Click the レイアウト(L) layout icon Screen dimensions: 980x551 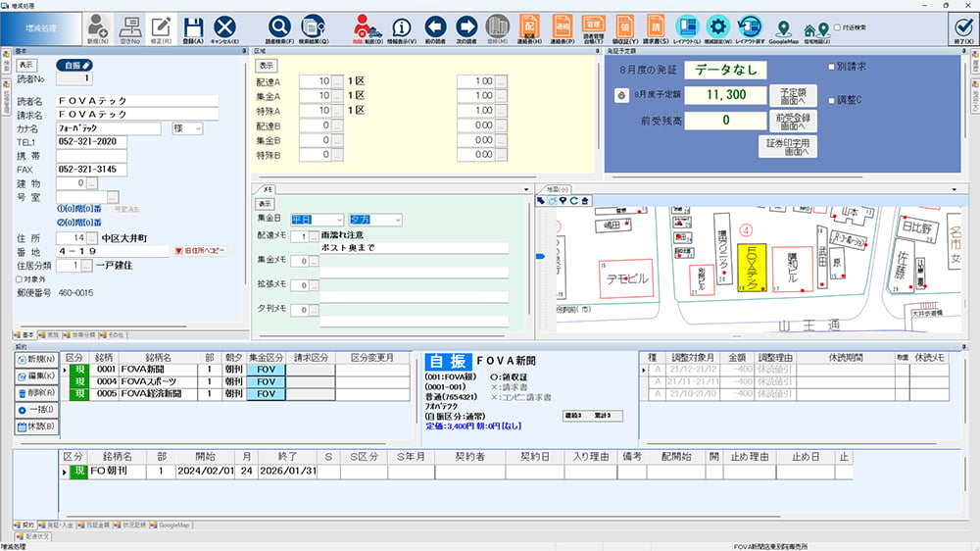pyautogui.click(x=687, y=28)
